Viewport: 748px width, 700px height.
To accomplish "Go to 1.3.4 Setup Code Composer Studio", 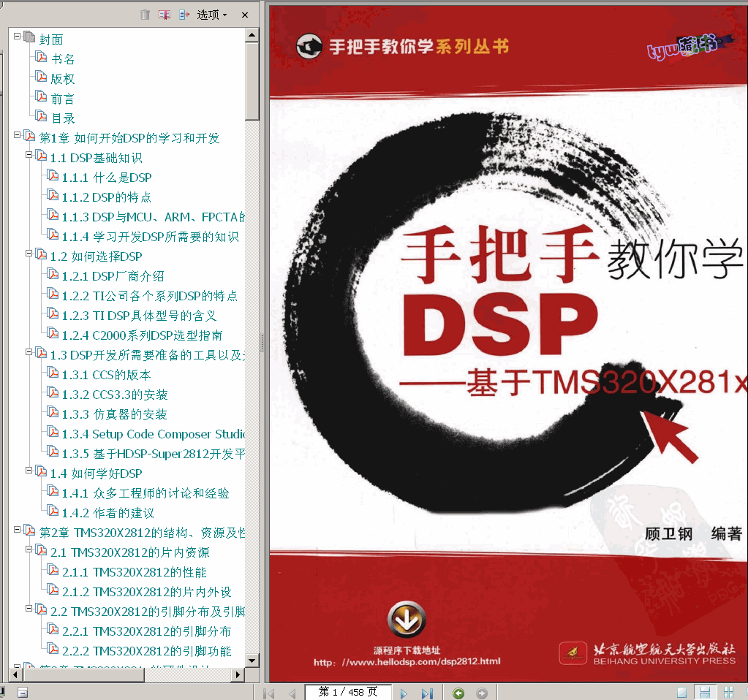I will coord(153,434).
